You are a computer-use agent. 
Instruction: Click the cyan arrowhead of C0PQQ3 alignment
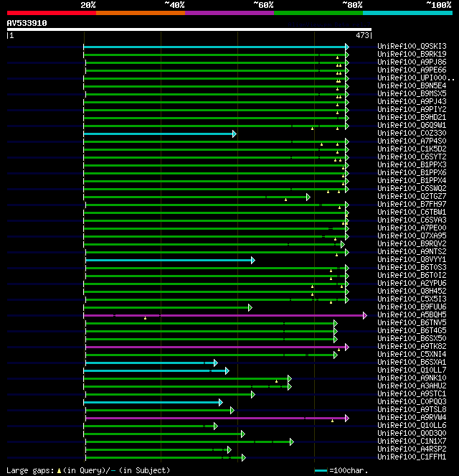point(221,403)
